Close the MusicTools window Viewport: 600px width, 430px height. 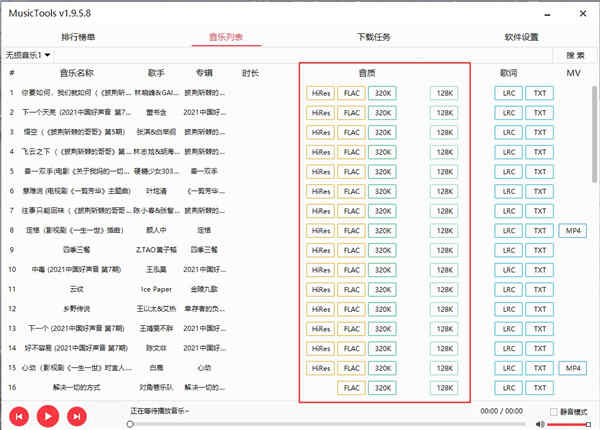coord(583,13)
